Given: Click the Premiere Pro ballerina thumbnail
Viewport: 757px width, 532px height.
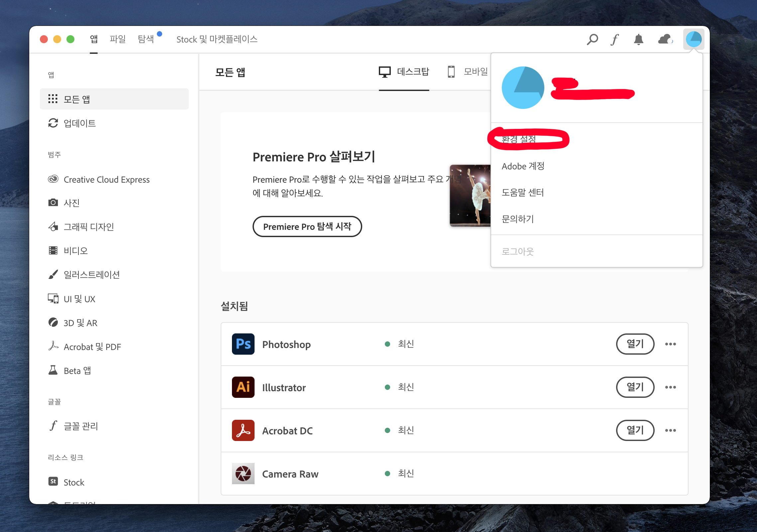Looking at the screenshot, I should (x=470, y=196).
